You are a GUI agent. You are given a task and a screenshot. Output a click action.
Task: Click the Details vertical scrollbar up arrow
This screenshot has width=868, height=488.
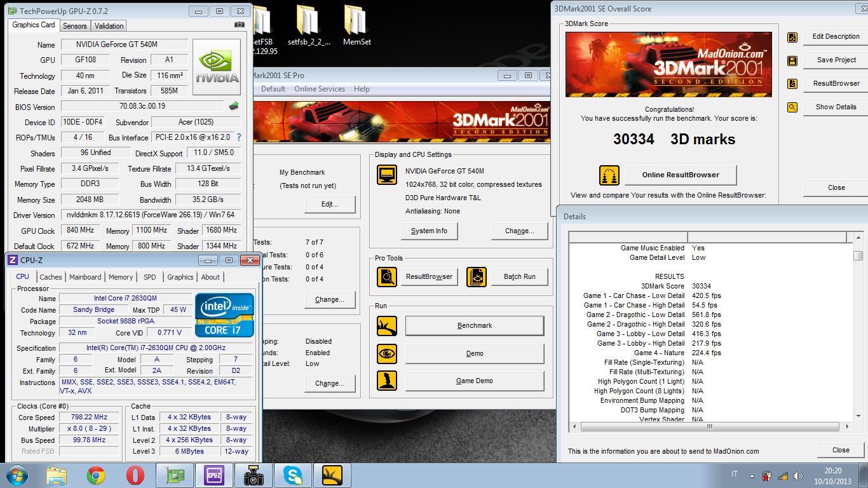coord(858,238)
